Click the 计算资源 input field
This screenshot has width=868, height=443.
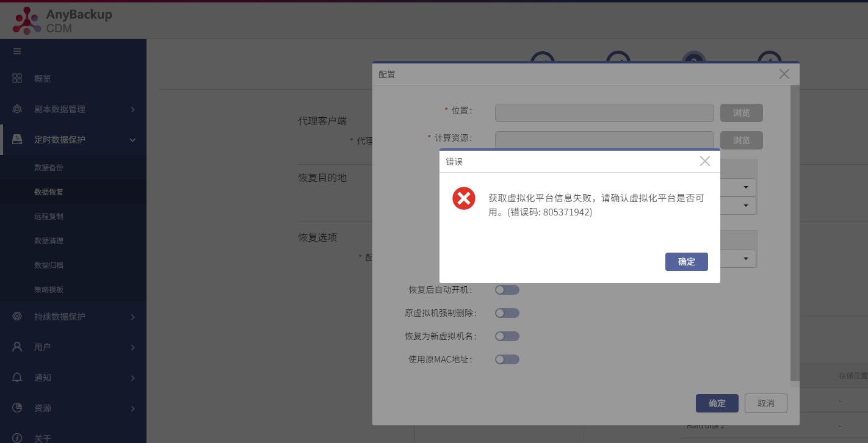(x=604, y=140)
